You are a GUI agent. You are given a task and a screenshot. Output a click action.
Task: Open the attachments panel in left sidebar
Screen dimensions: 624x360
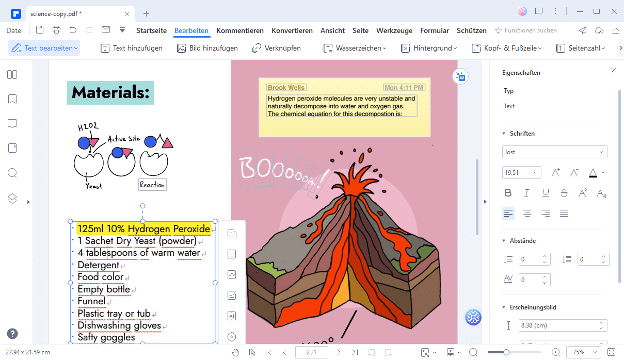click(12, 148)
